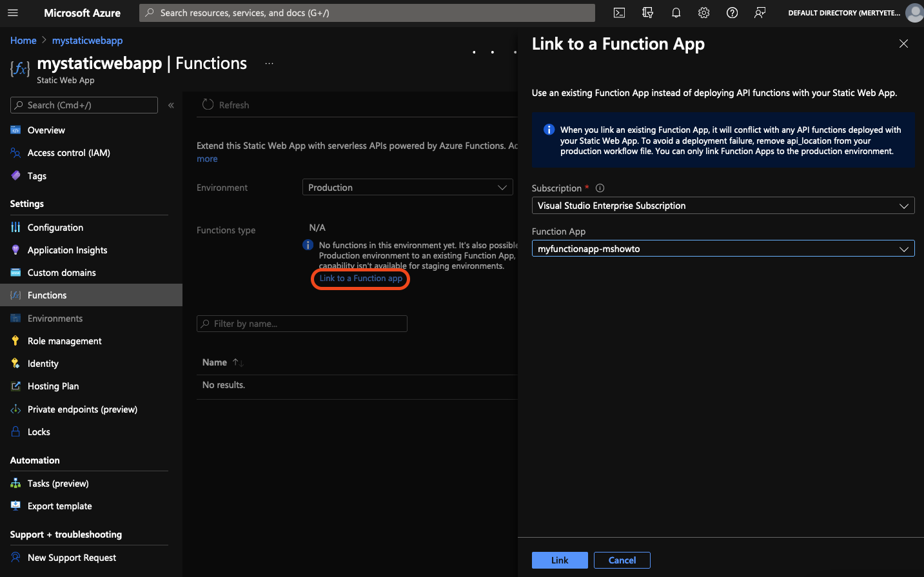Select Functions in the sidebar
The height and width of the screenshot is (577, 924).
tap(91, 295)
